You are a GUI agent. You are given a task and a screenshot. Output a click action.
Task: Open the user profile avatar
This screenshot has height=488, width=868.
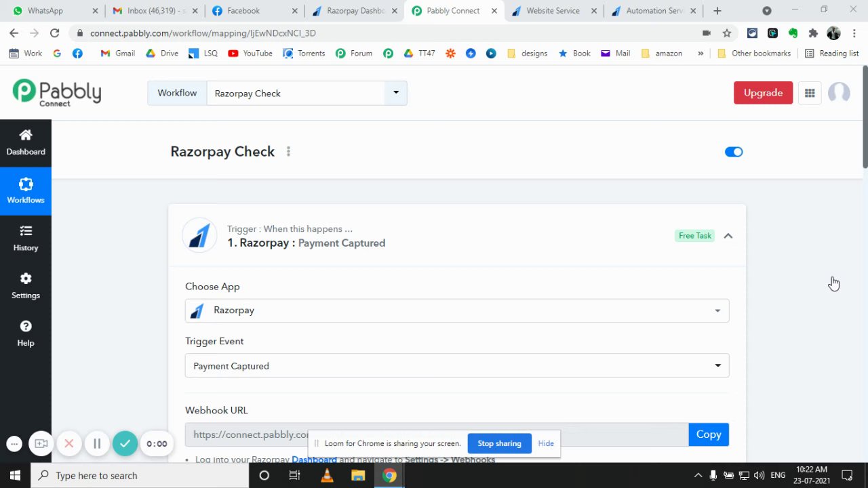click(839, 93)
